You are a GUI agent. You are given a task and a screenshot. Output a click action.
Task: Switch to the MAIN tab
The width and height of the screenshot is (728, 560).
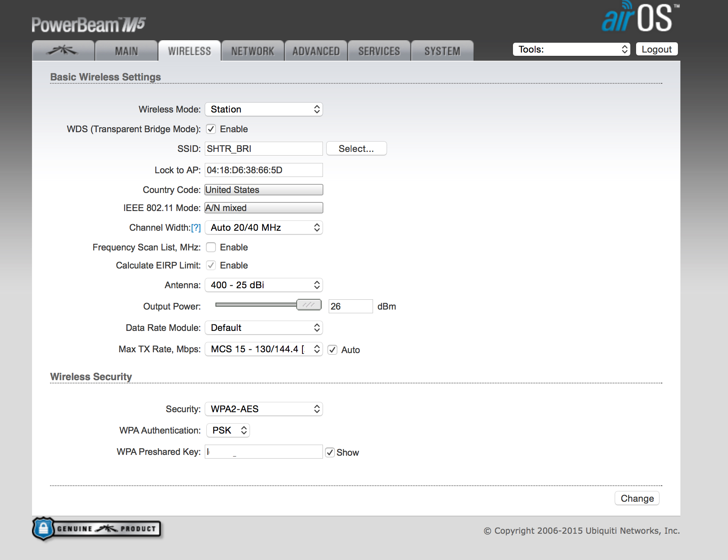point(126,51)
